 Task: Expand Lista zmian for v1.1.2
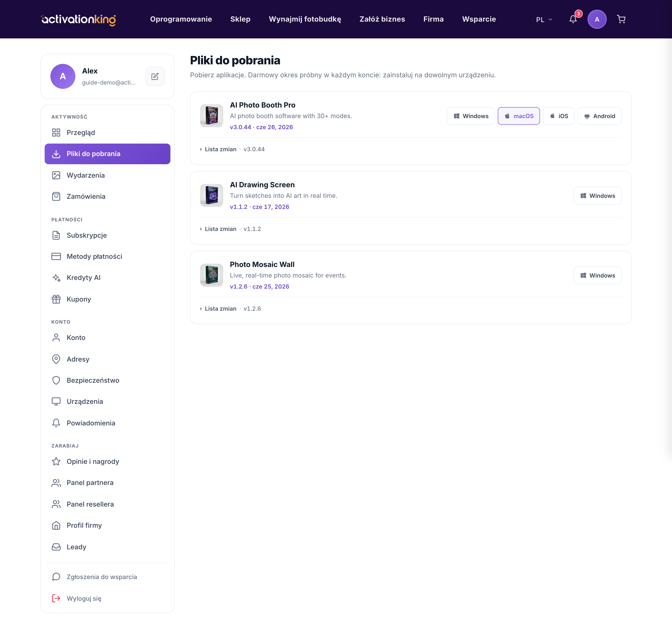tap(230, 229)
